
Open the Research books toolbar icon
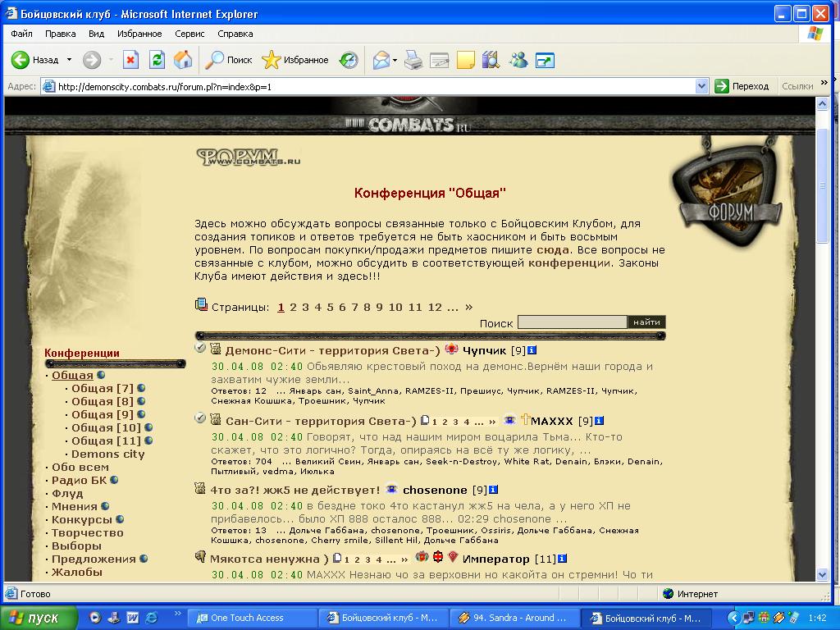(x=491, y=60)
